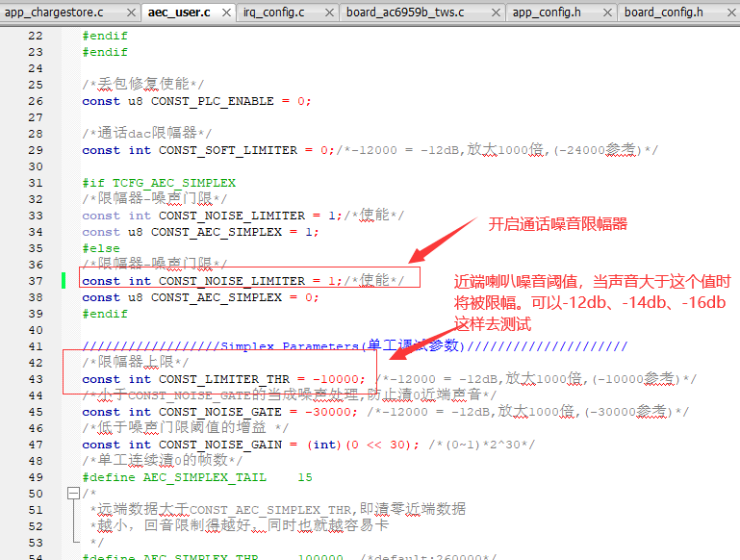Select the aec_user.c tab
The height and width of the screenshot is (560, 740).
(x=179, y=13)
